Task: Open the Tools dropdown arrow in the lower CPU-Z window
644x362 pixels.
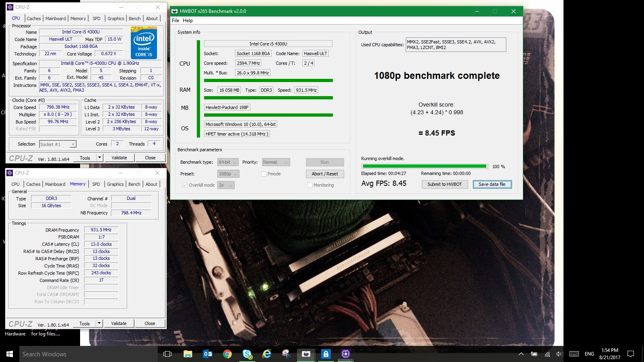Action: 99,323
